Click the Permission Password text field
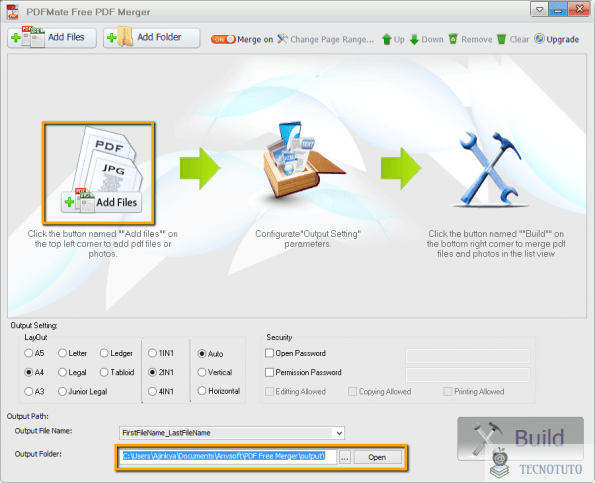 tap(468, 374)
